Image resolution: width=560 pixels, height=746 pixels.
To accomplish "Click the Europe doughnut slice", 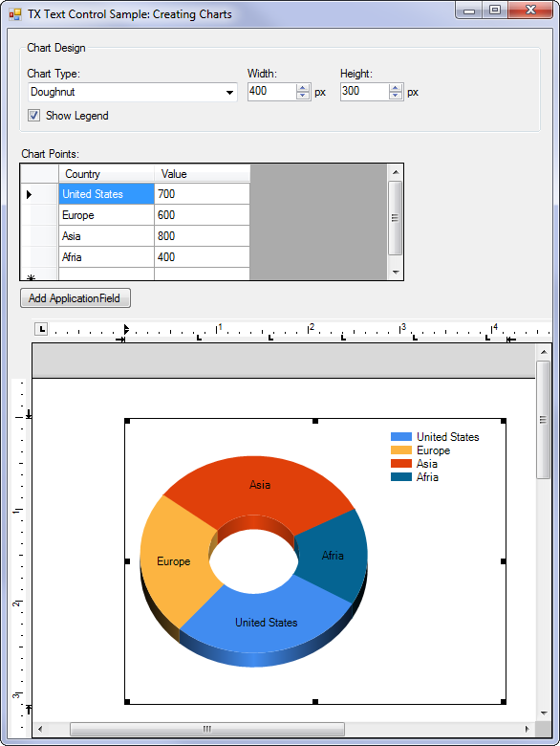I will pyautogui.click(x=174, y=561).
